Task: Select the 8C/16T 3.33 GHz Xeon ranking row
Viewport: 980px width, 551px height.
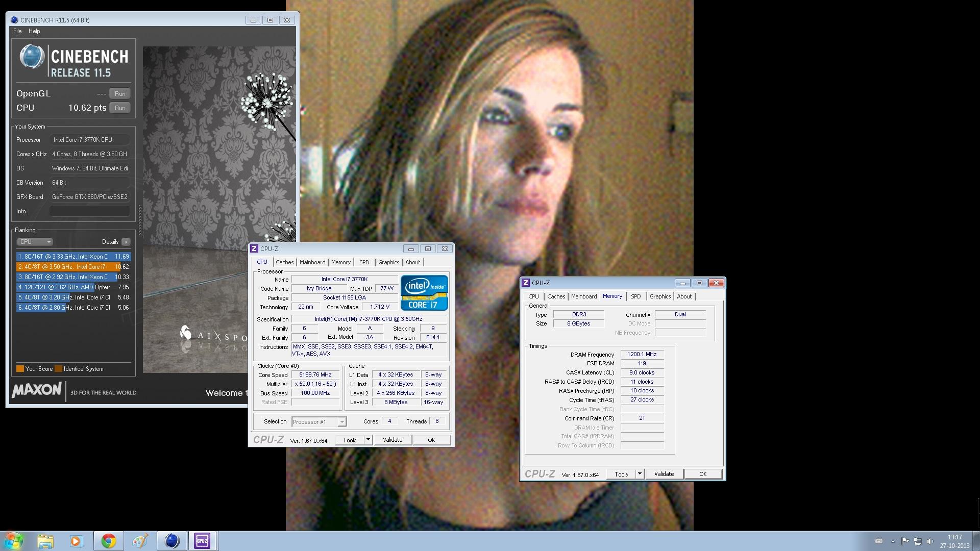Action: 73,257
